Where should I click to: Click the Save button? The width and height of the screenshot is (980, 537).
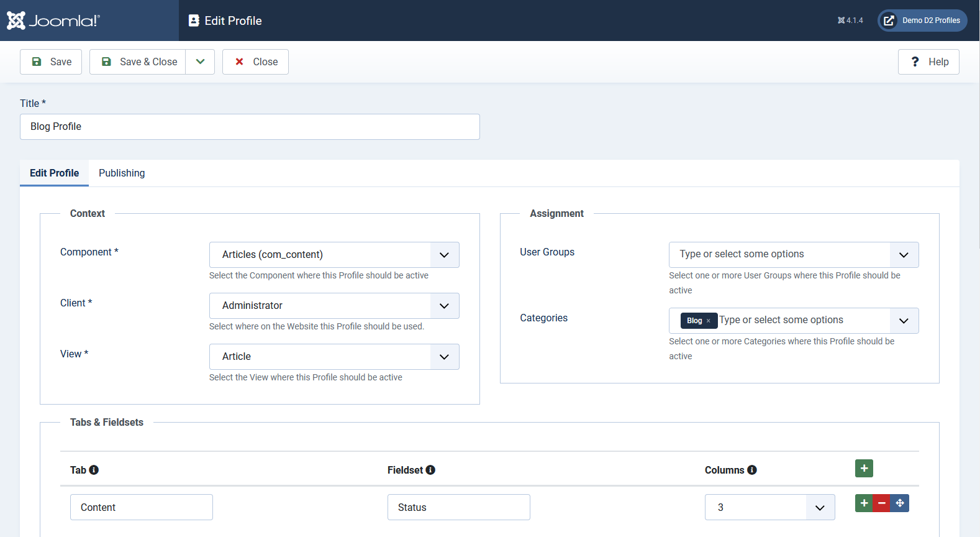[x=51, y=62]
